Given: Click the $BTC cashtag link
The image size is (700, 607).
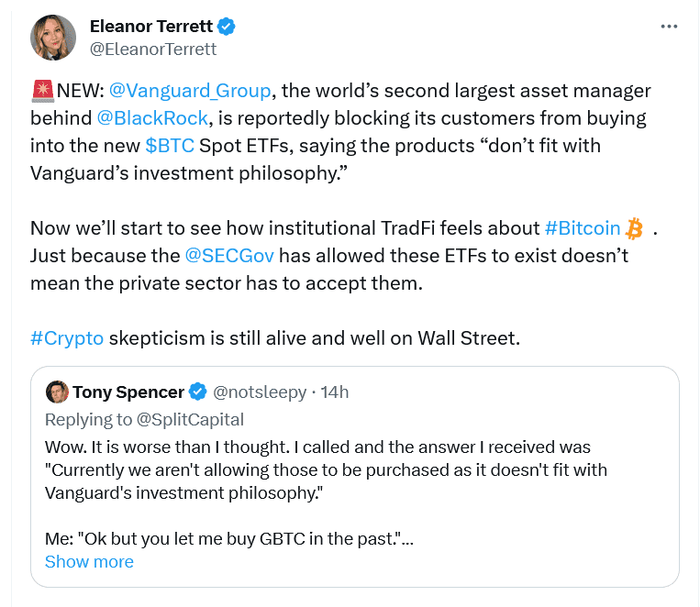Looking at the screenshot, I should pyautogui.click(x=169, y=146).
